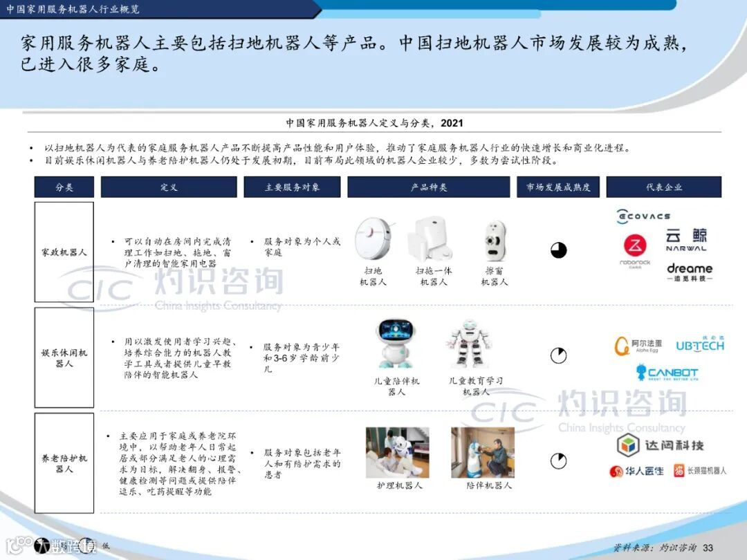
Task: Select the 儿童陪伴机器人 product image
Action: (396, 344)
